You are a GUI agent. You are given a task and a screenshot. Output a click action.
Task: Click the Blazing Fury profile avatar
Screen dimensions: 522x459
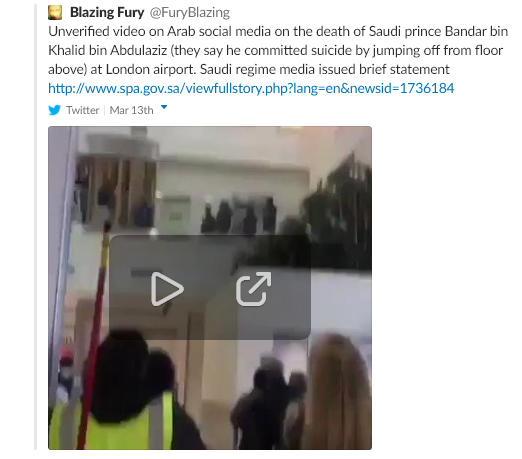pyautogui.click(x=55, y=13)
